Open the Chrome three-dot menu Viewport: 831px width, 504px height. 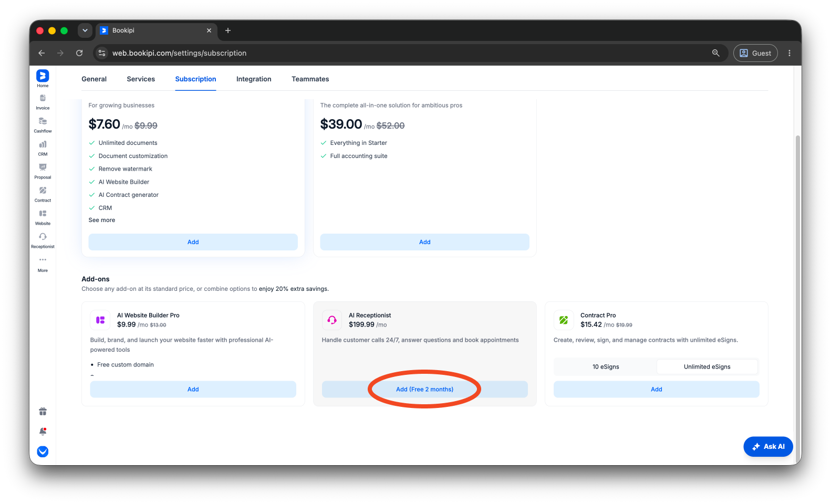[x=789, y=53]
